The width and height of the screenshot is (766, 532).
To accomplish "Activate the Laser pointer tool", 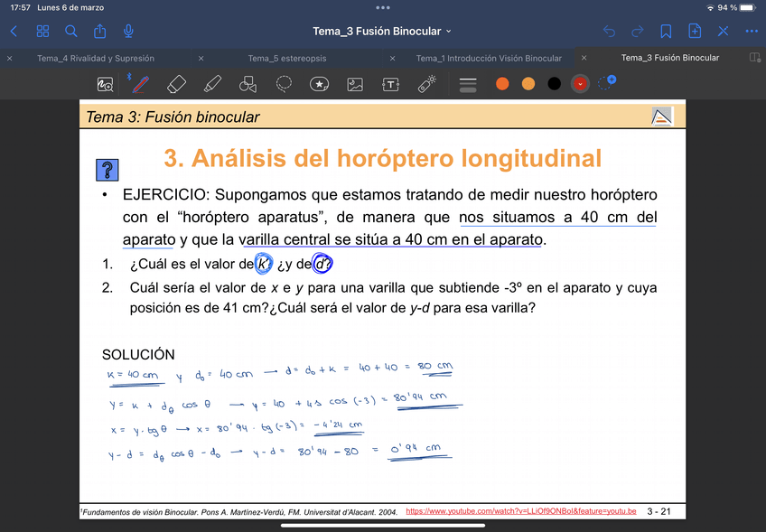I will coord(426,84).
